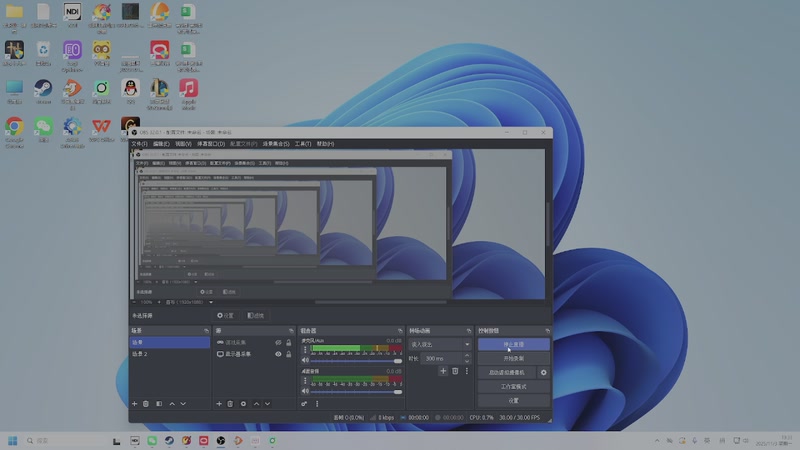Click 开始录制 to start recording
800x450 pixels.
(x=514, y=359)
